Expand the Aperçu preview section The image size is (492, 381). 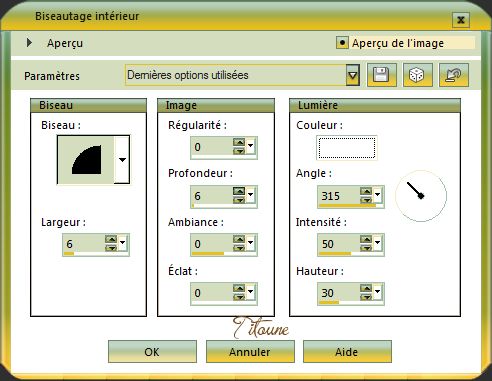29,43
